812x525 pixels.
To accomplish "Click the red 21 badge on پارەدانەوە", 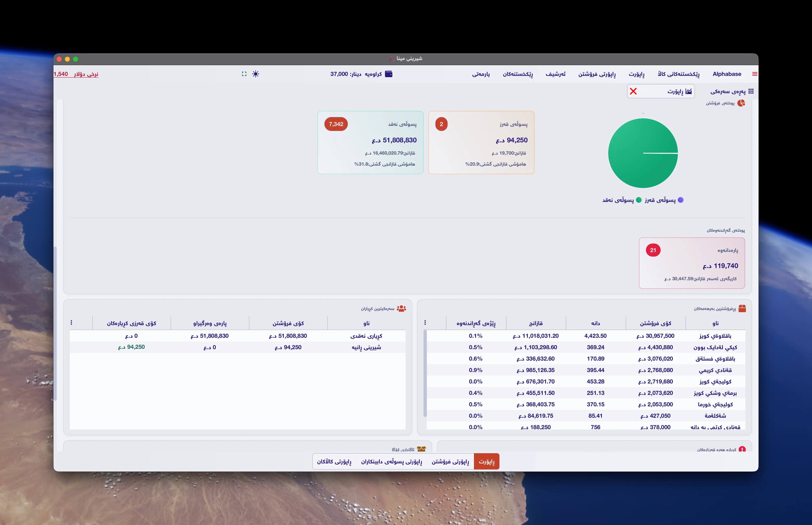I will point(653,250).
